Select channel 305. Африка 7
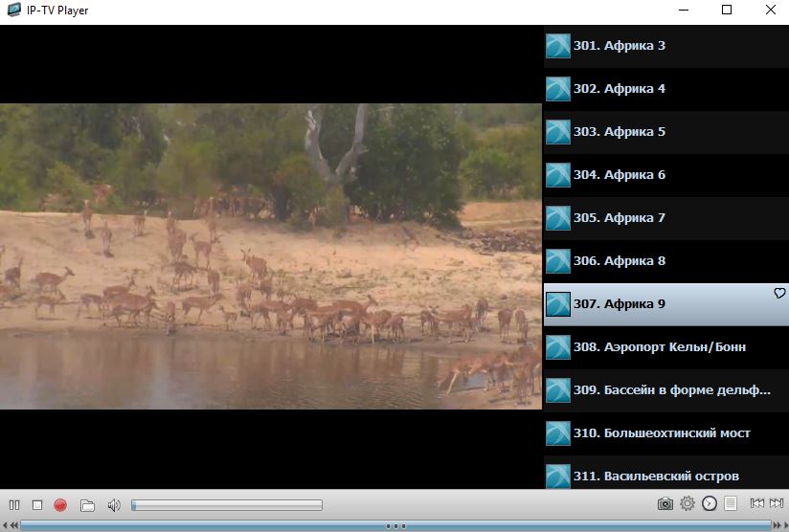Screen dimensions: 789x532 pos(666,218)
